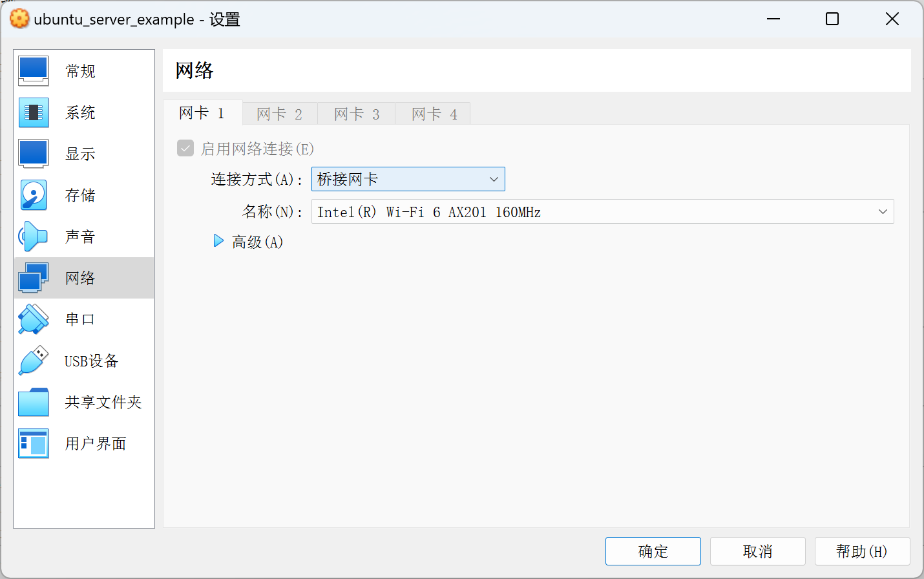The height and width of the screenshot is (579, 924).
Task: Click the USB设备 plug icon
Action: coord(34,361)
